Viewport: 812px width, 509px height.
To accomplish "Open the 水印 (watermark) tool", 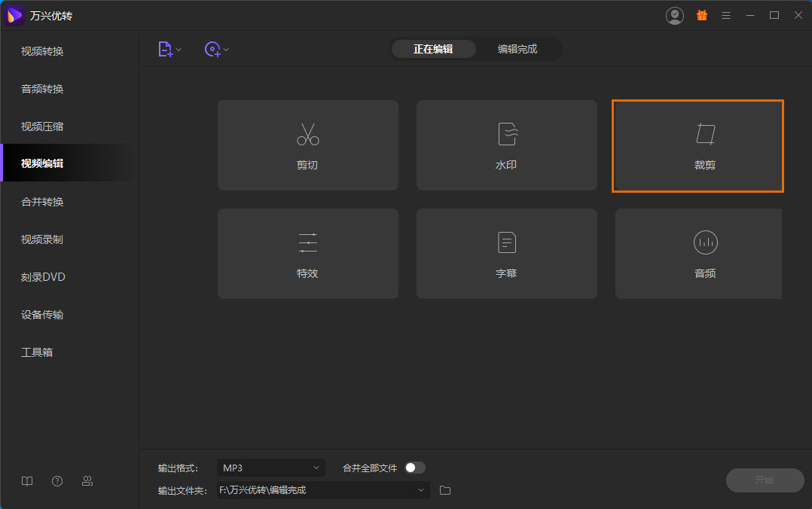I will [506, 145].
